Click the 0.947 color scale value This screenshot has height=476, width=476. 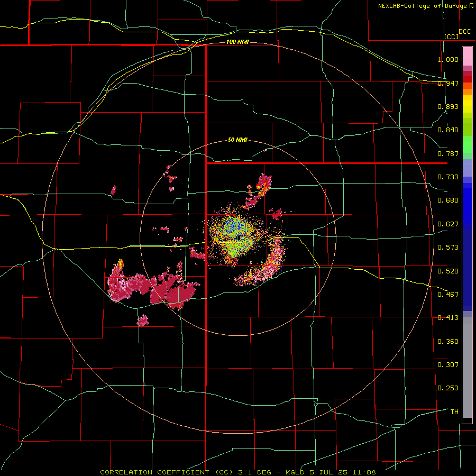[448, 83]
